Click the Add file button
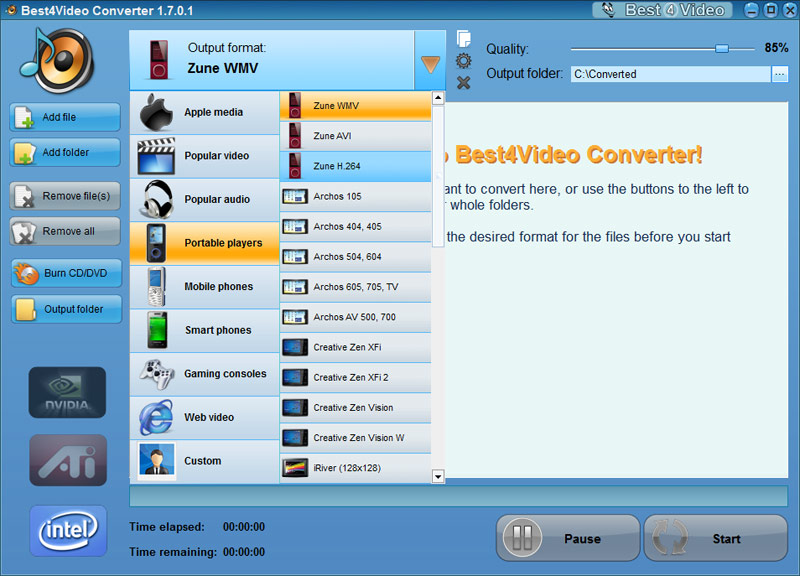The image size is (800, 576). 65,117
